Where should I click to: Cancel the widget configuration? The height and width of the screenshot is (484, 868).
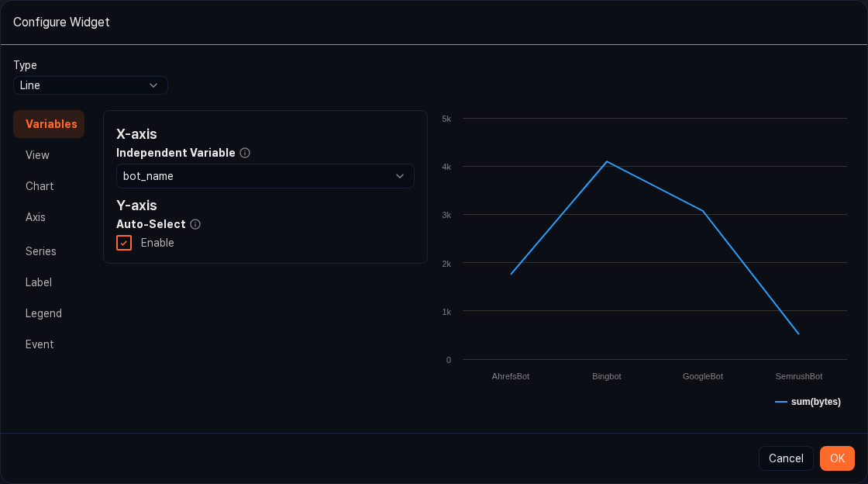pyautogui.click(x=786, y=458)
